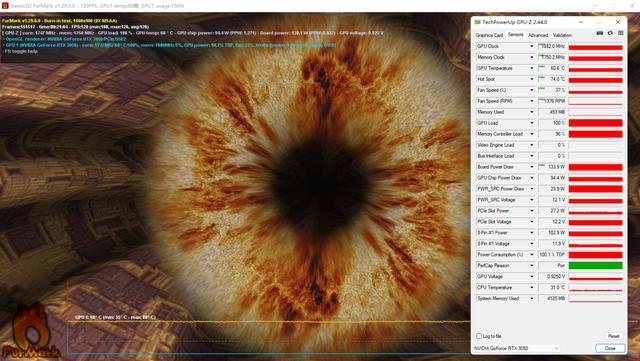Switch to the Graphics Card tab
Viewport: 640px width, 361px height.
[x=489, y=36]
